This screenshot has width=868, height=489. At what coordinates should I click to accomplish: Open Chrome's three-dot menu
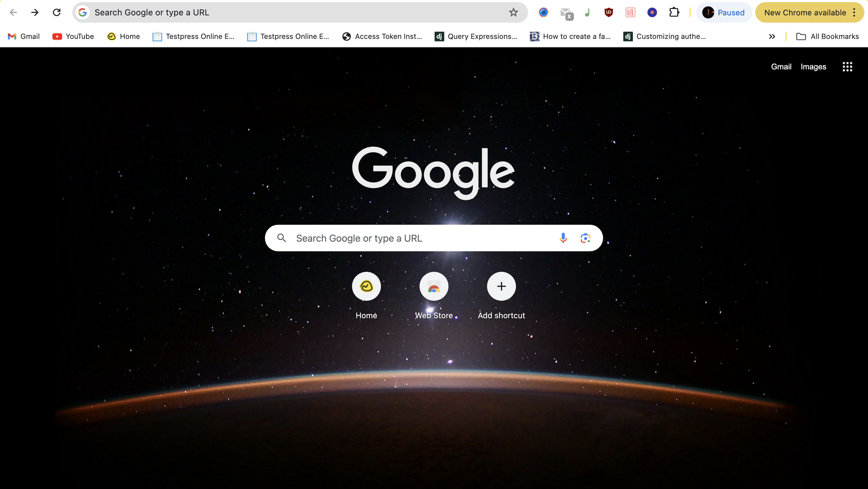click(854, 12)
